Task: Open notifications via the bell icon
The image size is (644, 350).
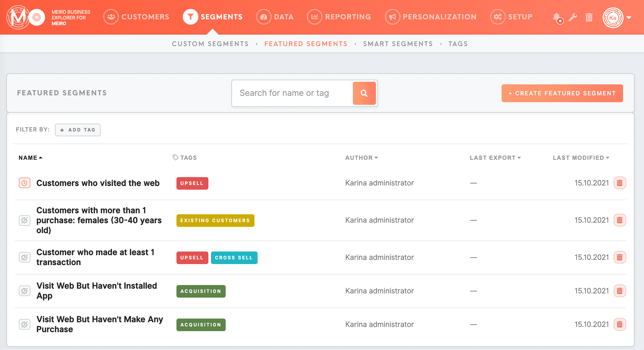Action: coord(558,17)
